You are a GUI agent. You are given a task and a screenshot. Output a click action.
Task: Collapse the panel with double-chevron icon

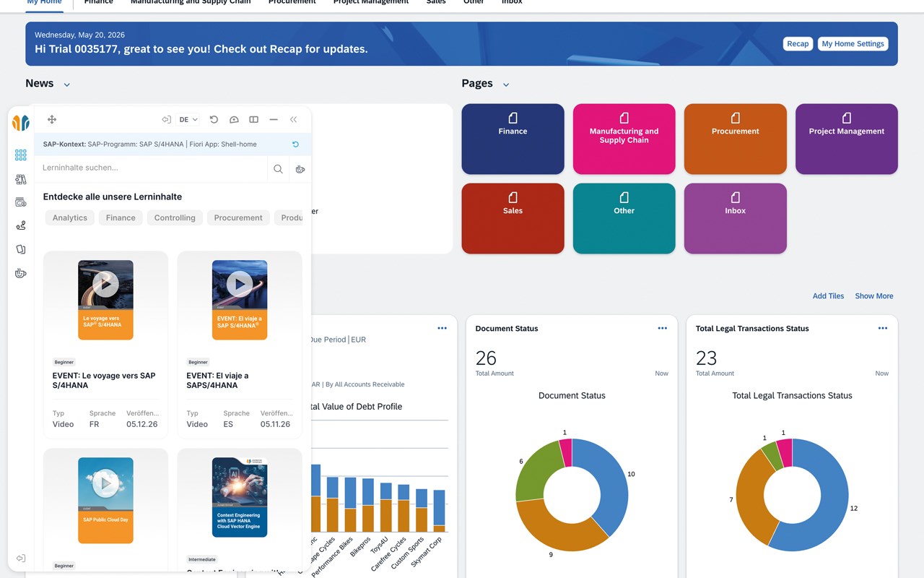(293, 120)
